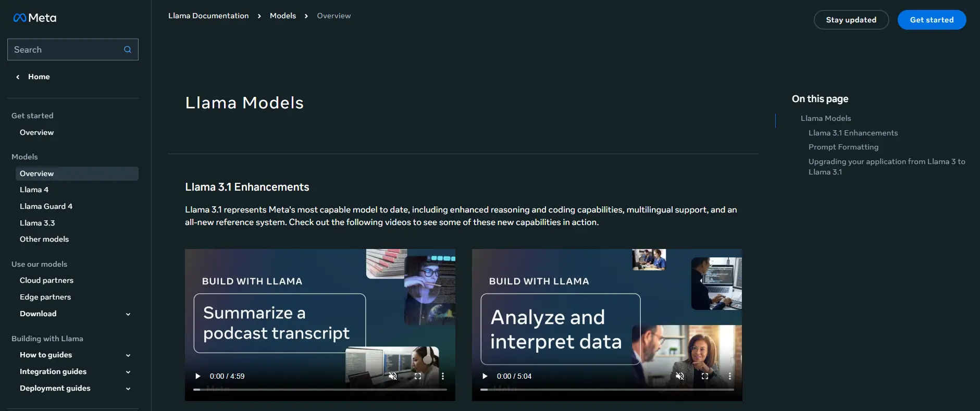The height and width of the screenshot is (411, 980).
Task: Jump to Llama Models section link
Action: pyautogui.click(x=826, y=118)
